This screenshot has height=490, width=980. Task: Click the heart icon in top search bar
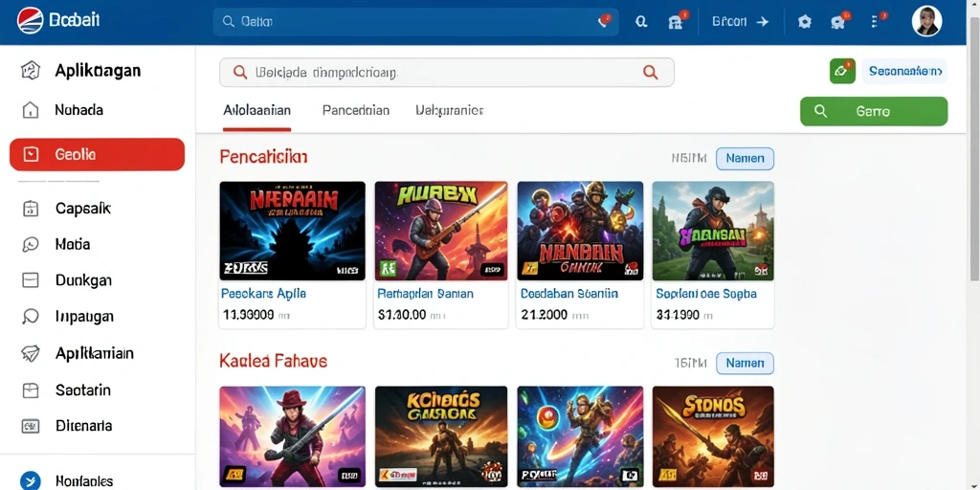pos(604,22)
